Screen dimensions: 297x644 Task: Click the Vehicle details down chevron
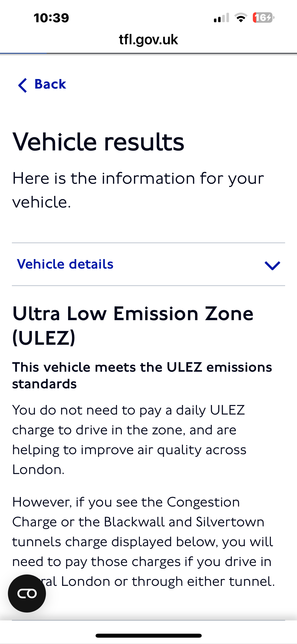coord(272,265)
